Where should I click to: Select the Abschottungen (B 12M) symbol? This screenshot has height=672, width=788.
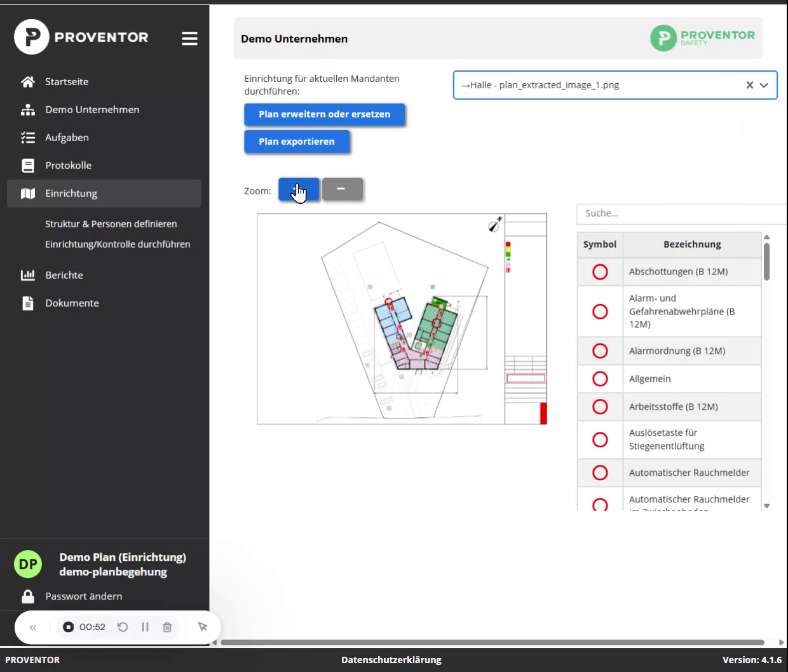600,272
